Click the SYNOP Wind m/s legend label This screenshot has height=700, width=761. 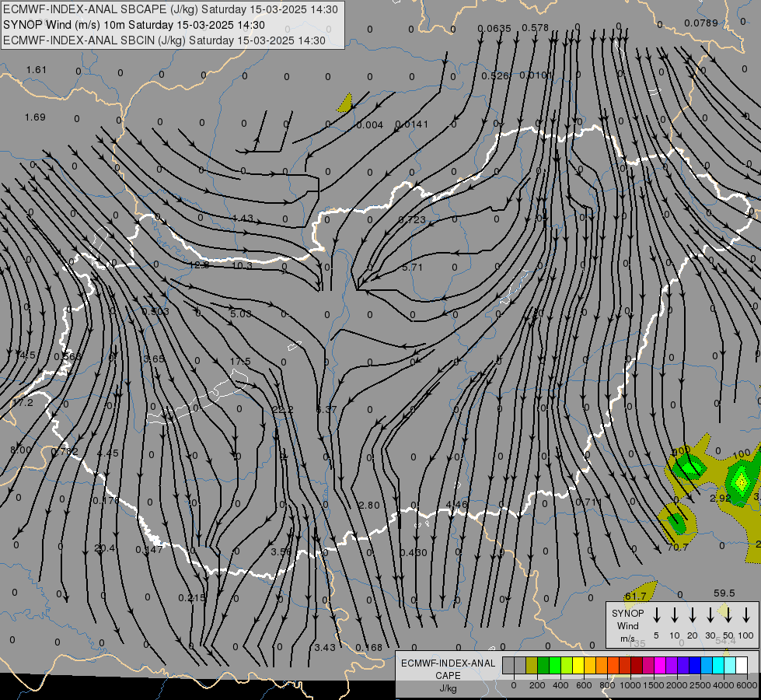627,626
